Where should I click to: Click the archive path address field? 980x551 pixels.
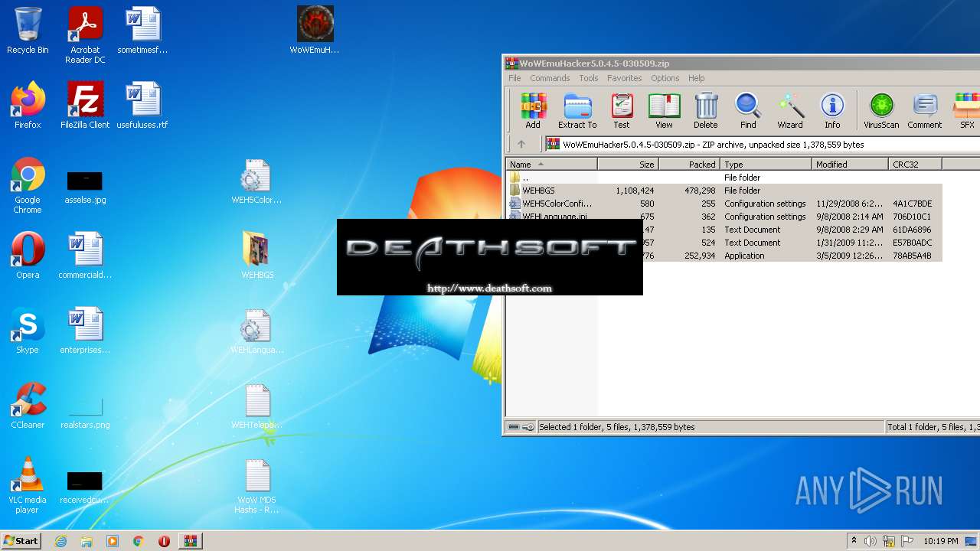(x=763, y=144)
